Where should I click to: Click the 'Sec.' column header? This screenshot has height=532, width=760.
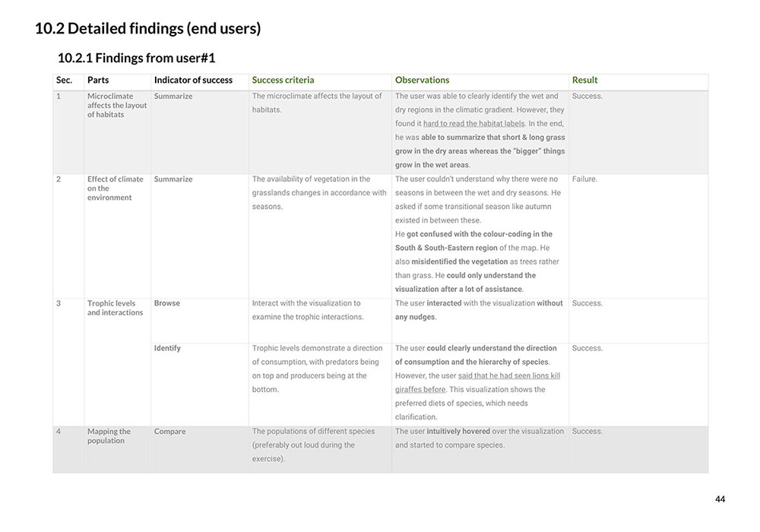pyautogui.click(x=64, y=80)
